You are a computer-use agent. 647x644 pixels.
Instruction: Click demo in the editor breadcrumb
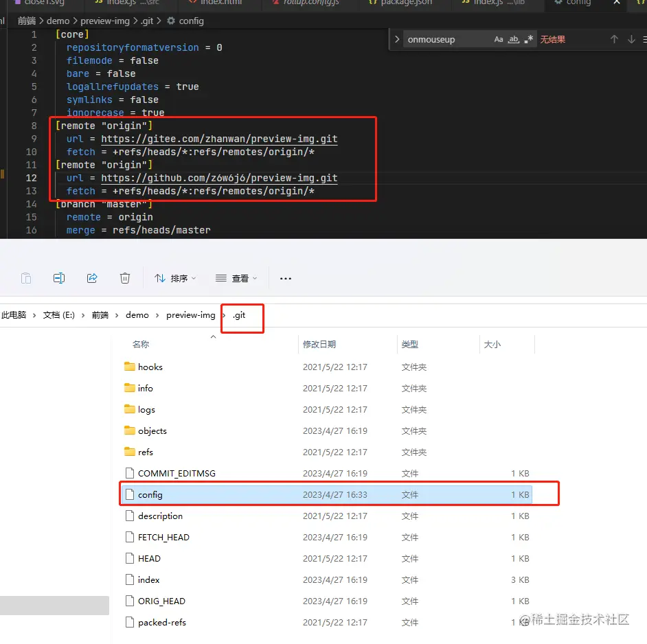(x=58, y=21)
